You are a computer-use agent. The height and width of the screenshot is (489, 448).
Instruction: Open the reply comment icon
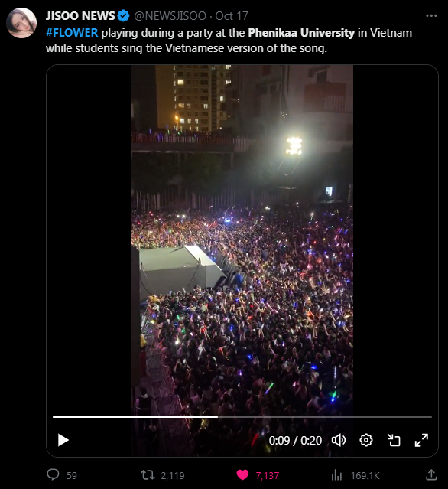point(53,474)
